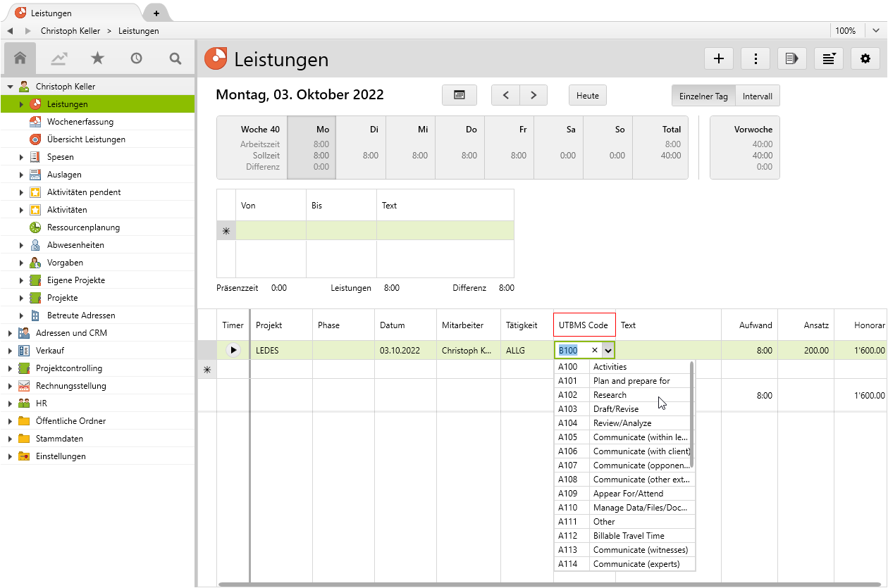
Task: Select Mo in the Woche 40 overview
Action: click(312, 147)
